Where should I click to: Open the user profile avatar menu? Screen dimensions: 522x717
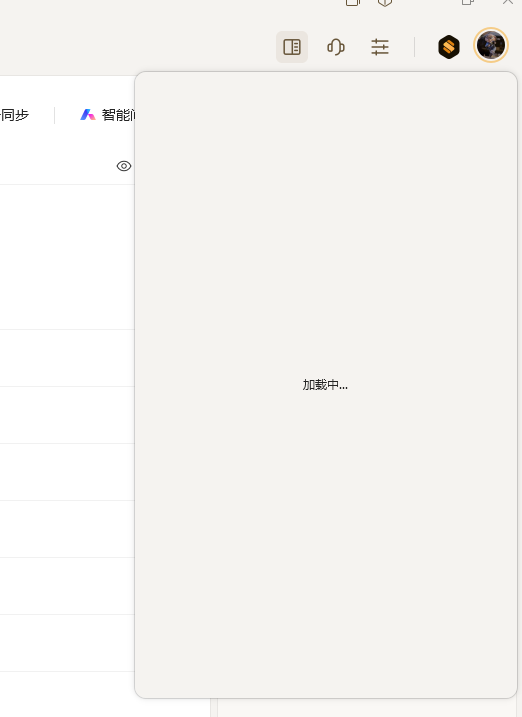click(491, 45)
